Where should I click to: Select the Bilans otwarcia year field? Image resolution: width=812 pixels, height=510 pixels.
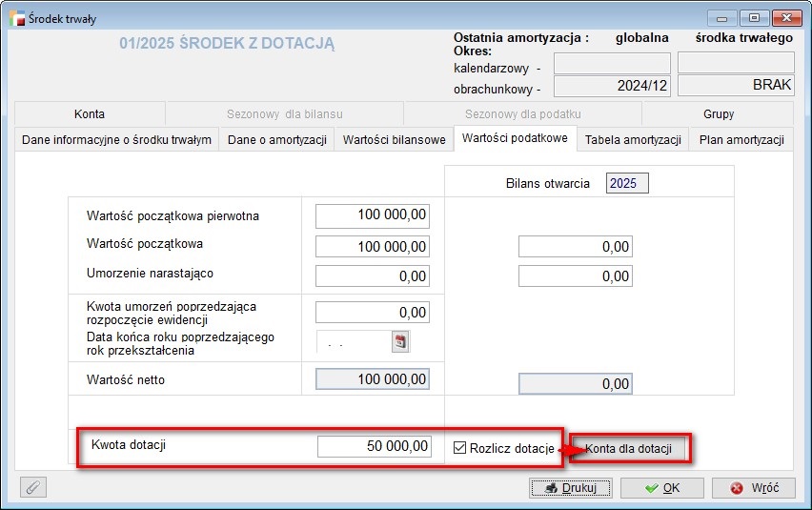tap(626, 184)
